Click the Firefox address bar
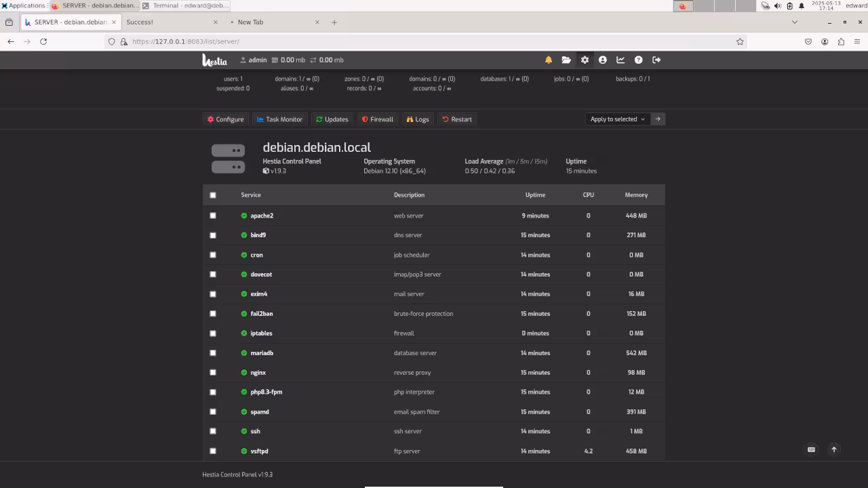 pyautogui.click(x=427, y=41)
